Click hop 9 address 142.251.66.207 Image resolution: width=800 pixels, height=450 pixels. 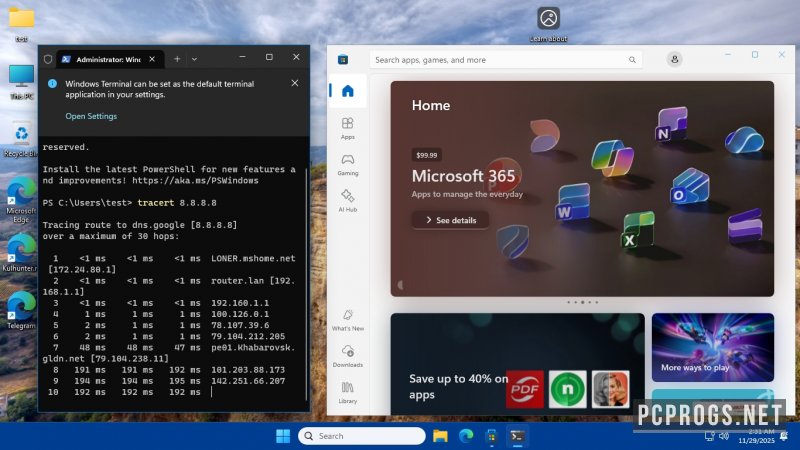248,381
